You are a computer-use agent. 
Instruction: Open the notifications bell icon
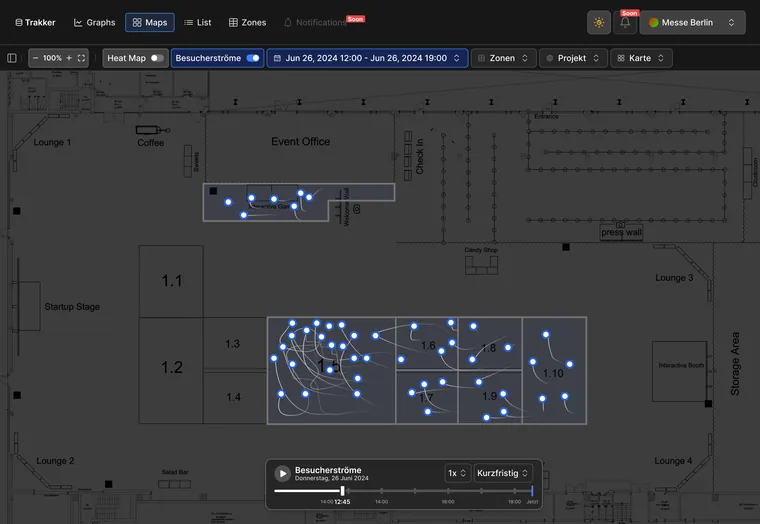click(625, 22)
